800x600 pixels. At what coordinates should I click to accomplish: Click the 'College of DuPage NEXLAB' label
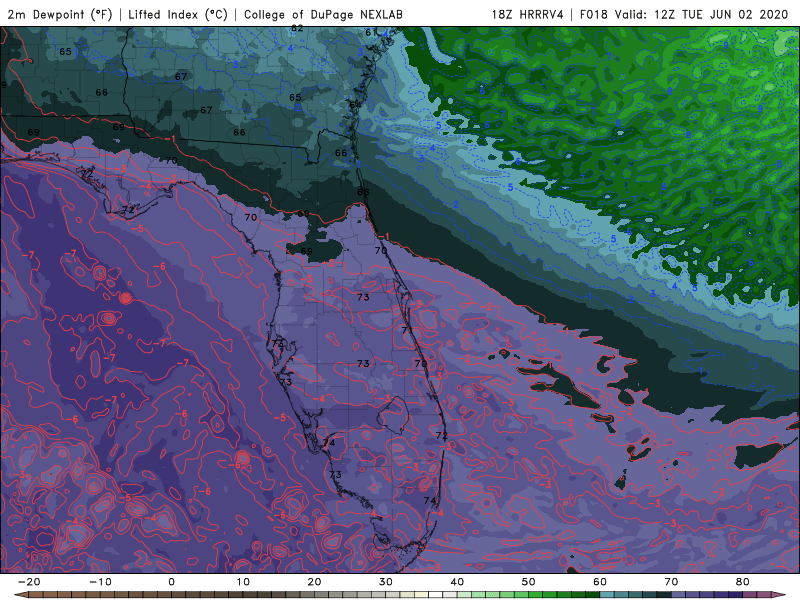[x=323, y=14]
